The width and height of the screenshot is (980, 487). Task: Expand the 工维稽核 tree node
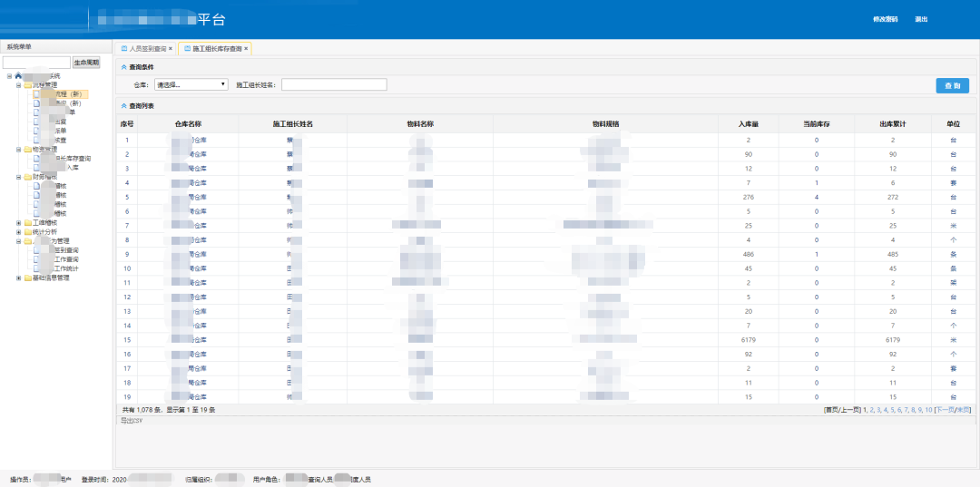click(x=19, y=223)
